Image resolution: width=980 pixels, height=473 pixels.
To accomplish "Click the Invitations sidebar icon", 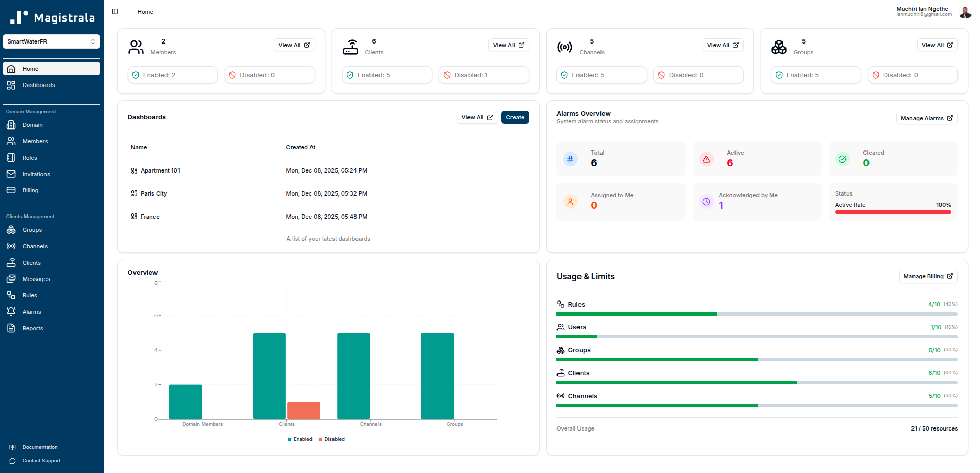I will pyautogui.click(x=11, y=174).
